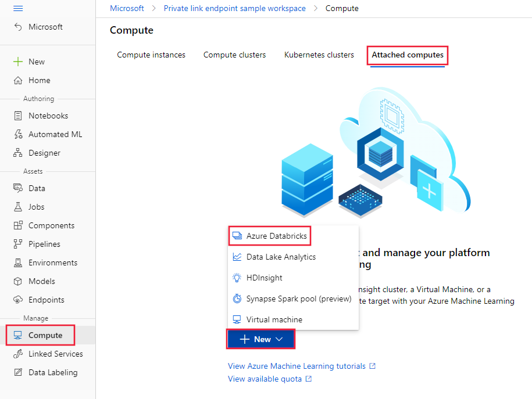Image resolution: width=532 pixels, height=399 pixels.
Task: Click the Data Lake Analytics chart icon
Action: coord(237,257)
